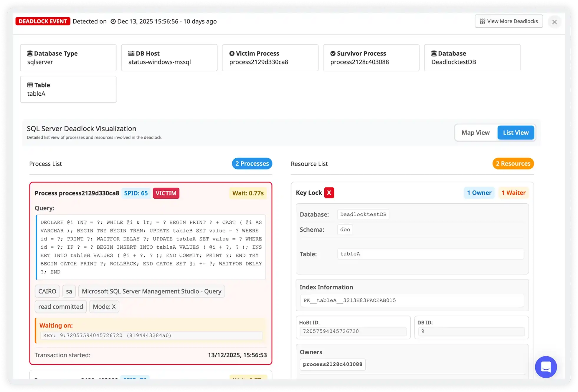Click the 2 Processes badge
578x392 pixels.
[x=252, y=164]
